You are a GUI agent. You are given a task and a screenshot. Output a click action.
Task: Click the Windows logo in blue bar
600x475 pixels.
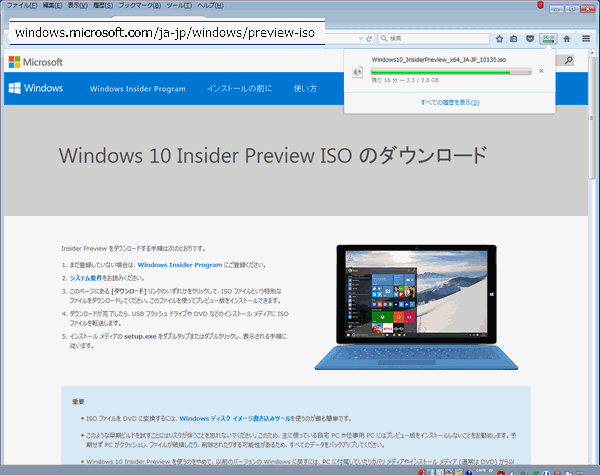pyautogui.click(x=36, y=88)
